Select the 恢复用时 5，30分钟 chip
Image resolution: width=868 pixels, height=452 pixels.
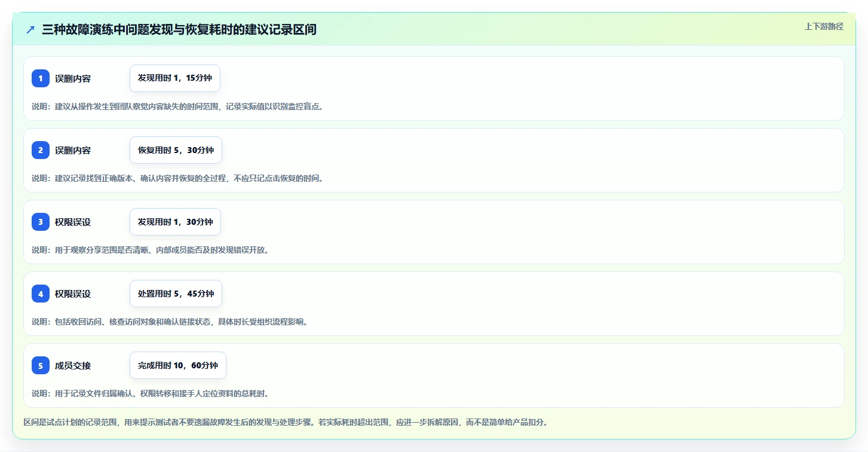176,150
